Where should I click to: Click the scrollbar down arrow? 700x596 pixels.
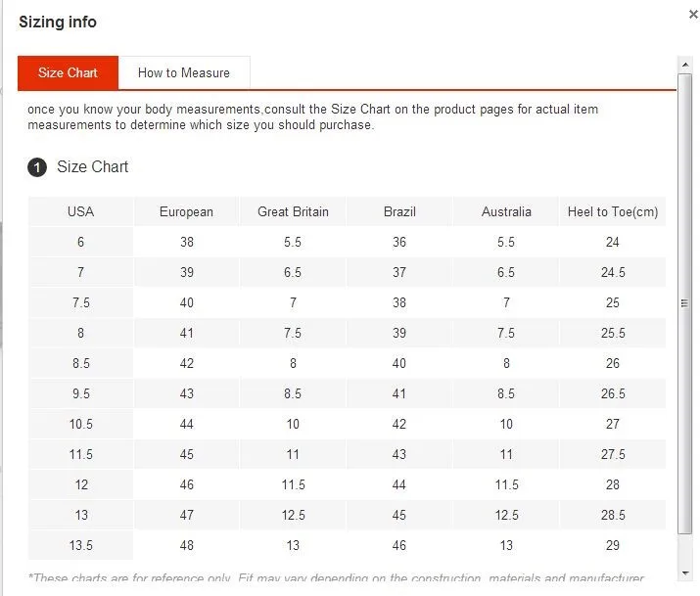tap(684, 573)
